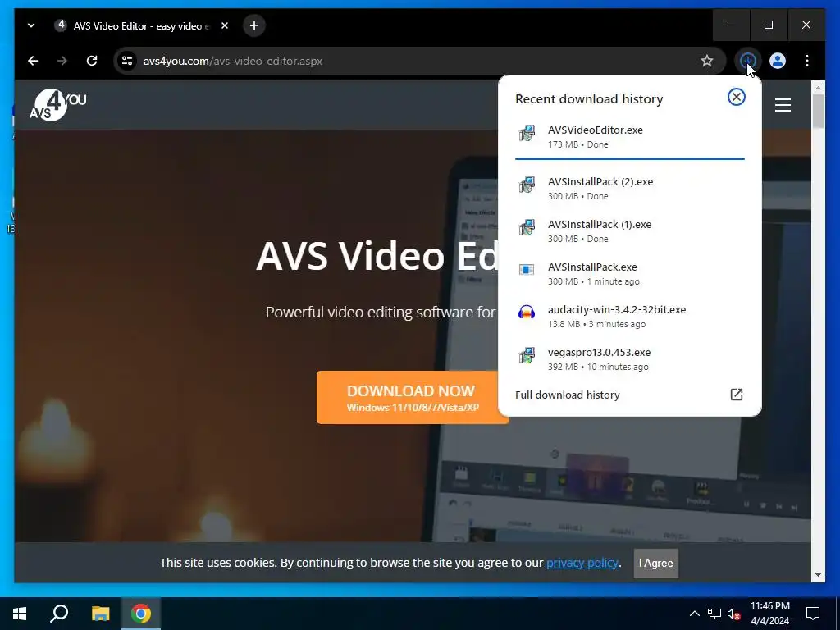Open AVSVideoEditor.exe from downloads list

tap(629, 137)
